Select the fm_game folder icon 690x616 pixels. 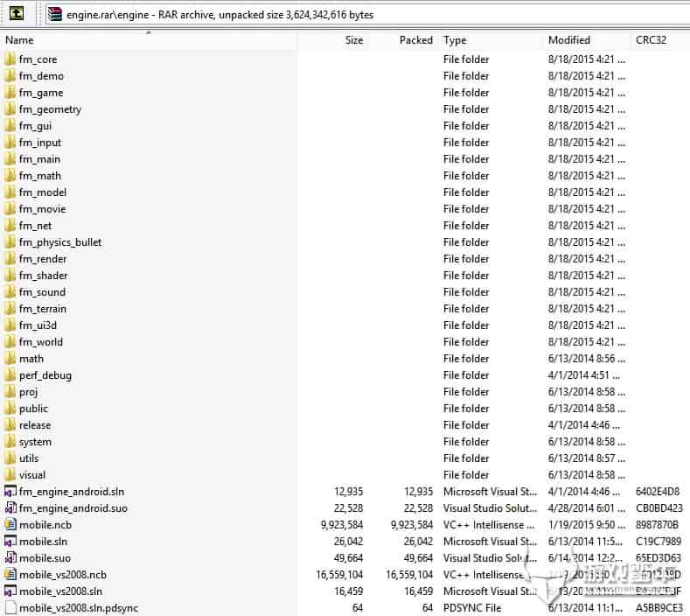10,93
